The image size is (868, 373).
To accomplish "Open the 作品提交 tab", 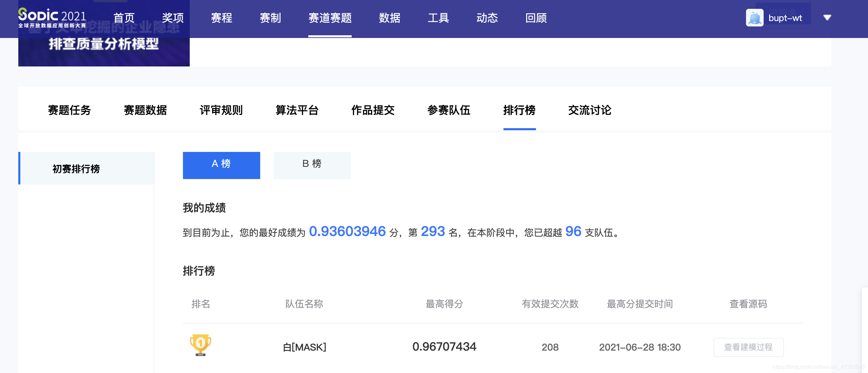I will 373,110.
